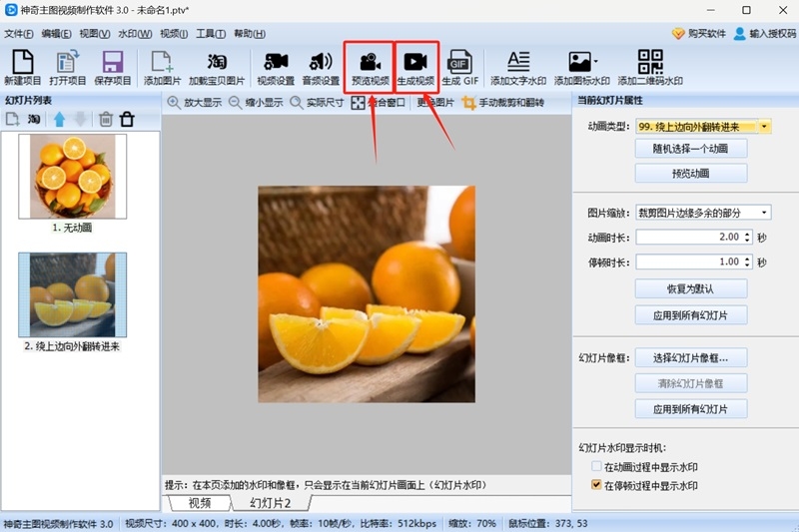Click the 新建项目 new project icon
Screen dimensions: 799x532
click(x=22, y=67)
